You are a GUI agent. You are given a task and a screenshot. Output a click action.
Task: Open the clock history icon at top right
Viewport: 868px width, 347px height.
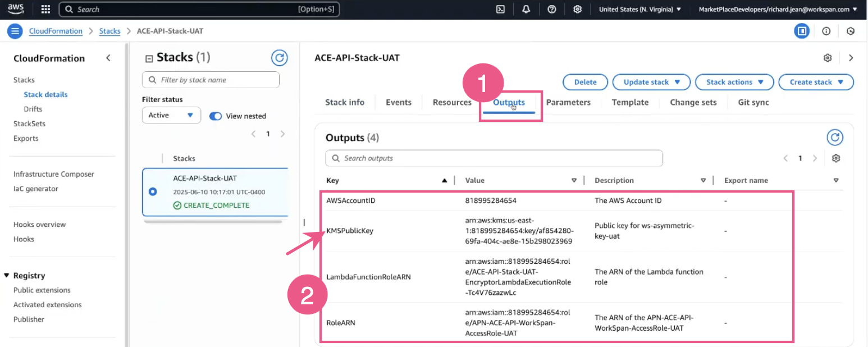point(851,31)
